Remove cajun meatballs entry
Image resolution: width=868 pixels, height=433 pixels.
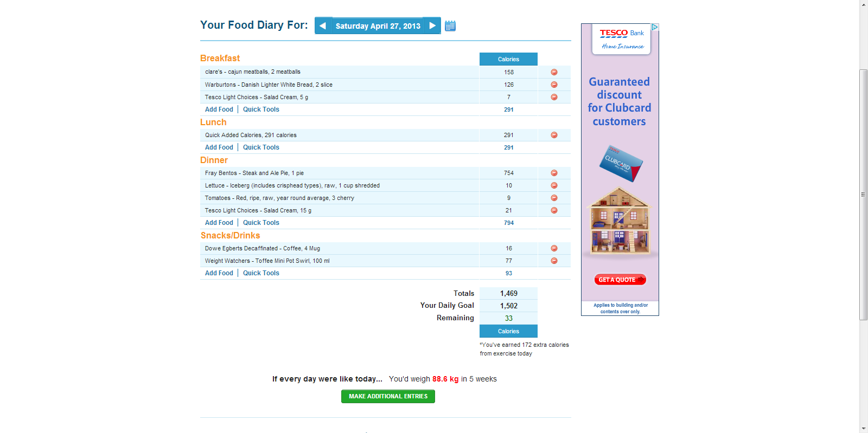click(554, 72)
